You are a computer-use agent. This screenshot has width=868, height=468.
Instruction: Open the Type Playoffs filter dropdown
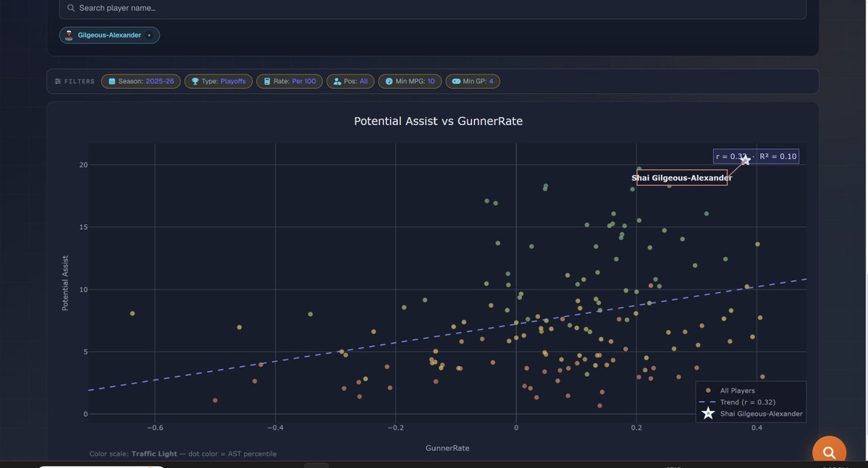[218, 81]
